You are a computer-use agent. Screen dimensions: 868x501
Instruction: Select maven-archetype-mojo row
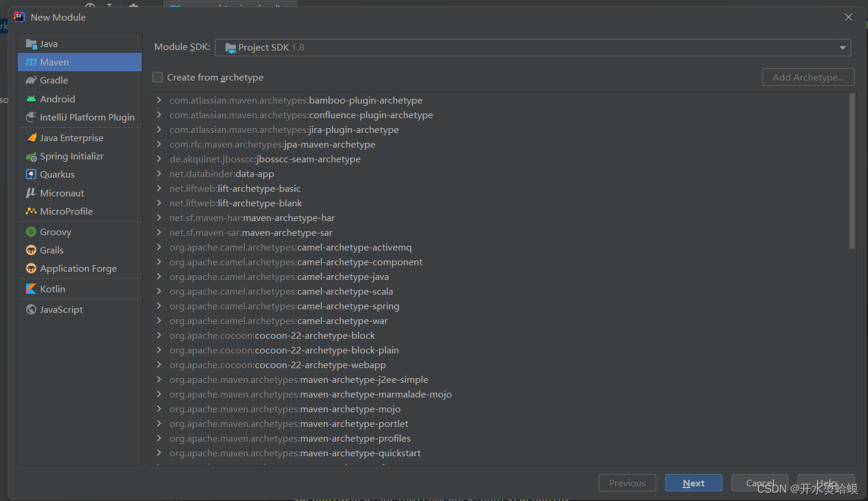pos(500,409)
